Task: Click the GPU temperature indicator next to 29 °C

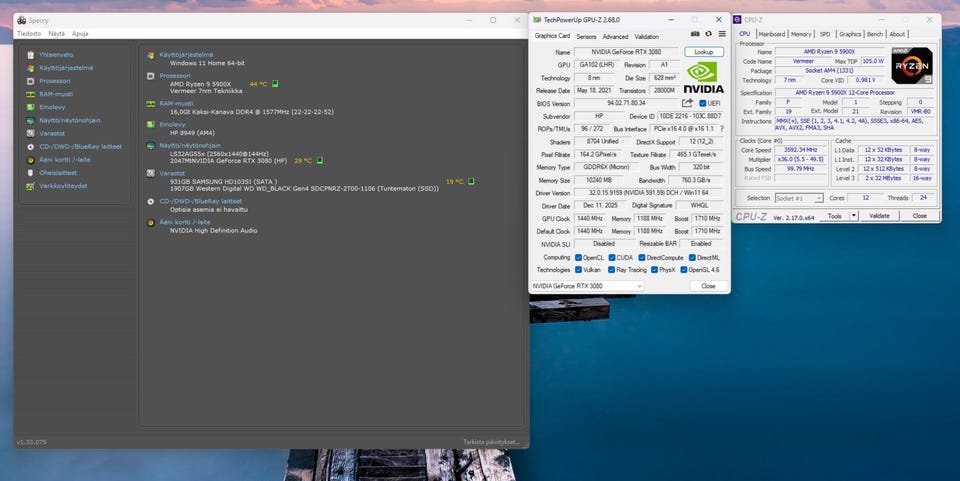Action: point(320,160)
